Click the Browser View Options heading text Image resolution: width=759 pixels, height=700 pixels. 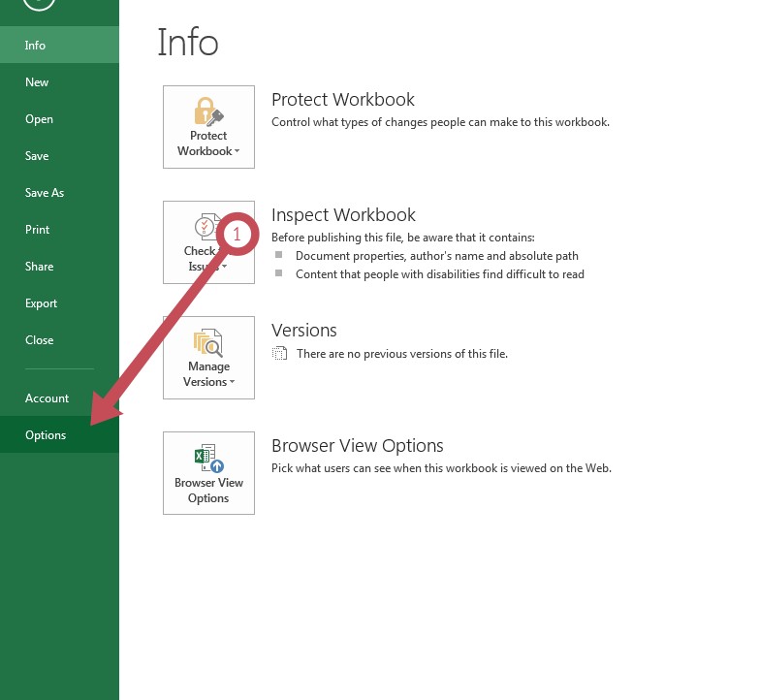pyautogui.click(x=358, y=445)
